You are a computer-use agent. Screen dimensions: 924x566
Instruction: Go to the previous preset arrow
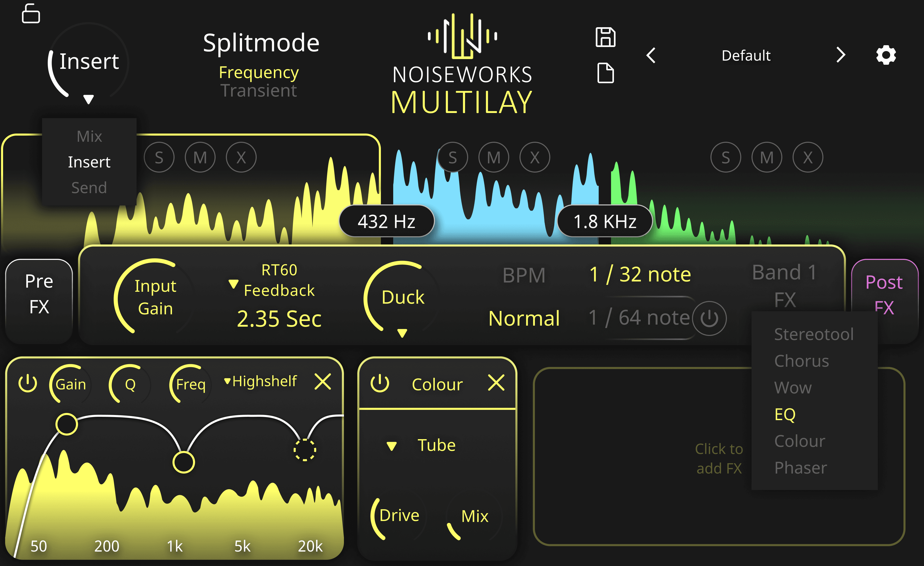651,55
